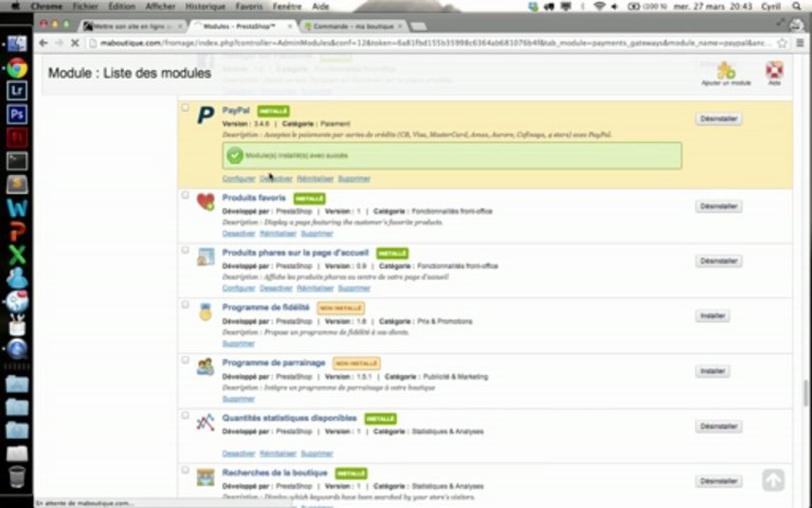Viewport: 812px width, 508px height.
Task: Open the Programme de parrainage title link
Action: (273, 363)
